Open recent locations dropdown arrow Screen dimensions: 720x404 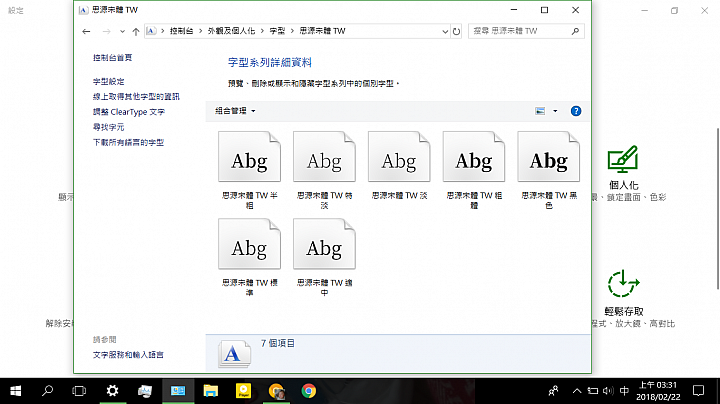[122, 31]
